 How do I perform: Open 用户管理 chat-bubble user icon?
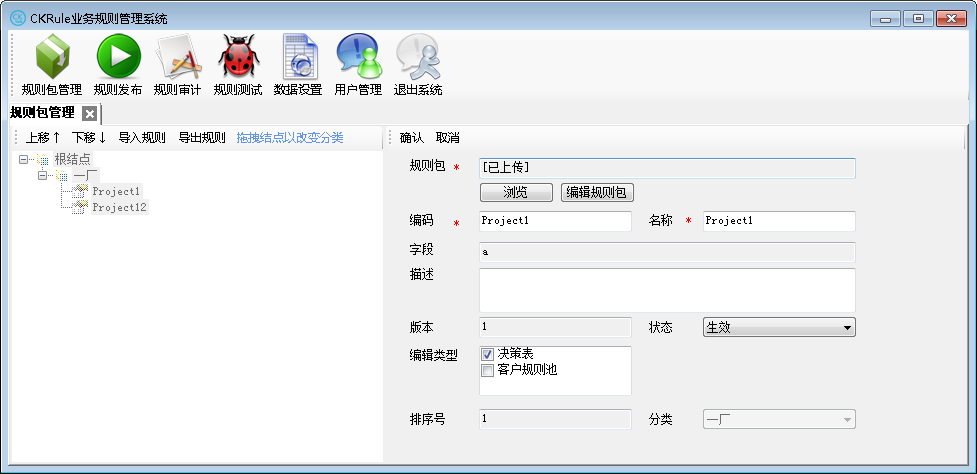pyautogui.click(x=358, y=57)
